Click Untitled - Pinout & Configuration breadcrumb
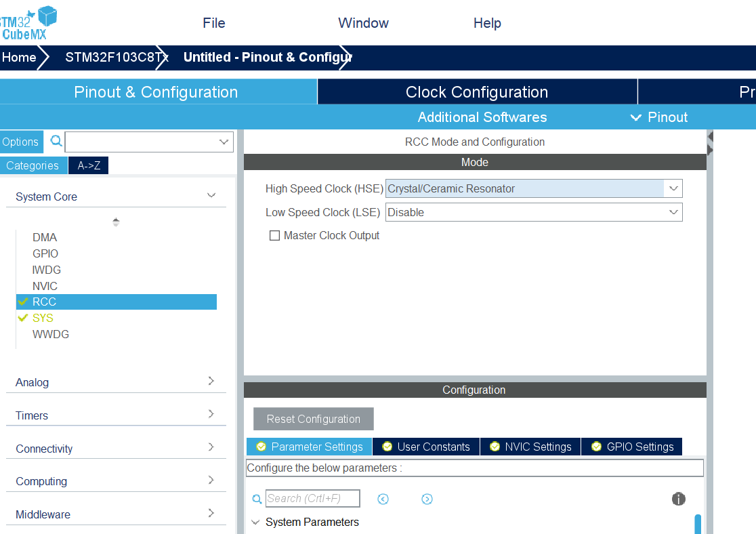The width and height of the screenshot is (756, 534). click(x=267, y=58)
